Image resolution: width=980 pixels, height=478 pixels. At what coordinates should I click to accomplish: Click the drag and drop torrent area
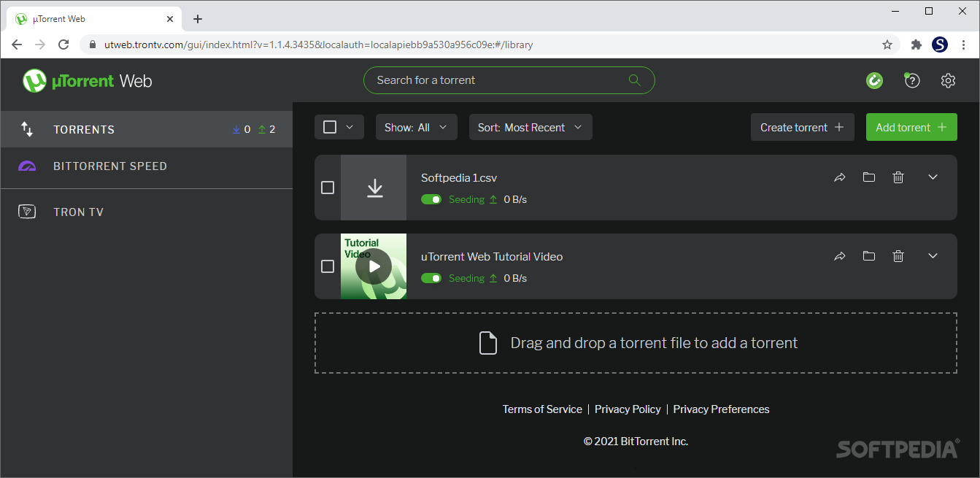click(636, 343)
